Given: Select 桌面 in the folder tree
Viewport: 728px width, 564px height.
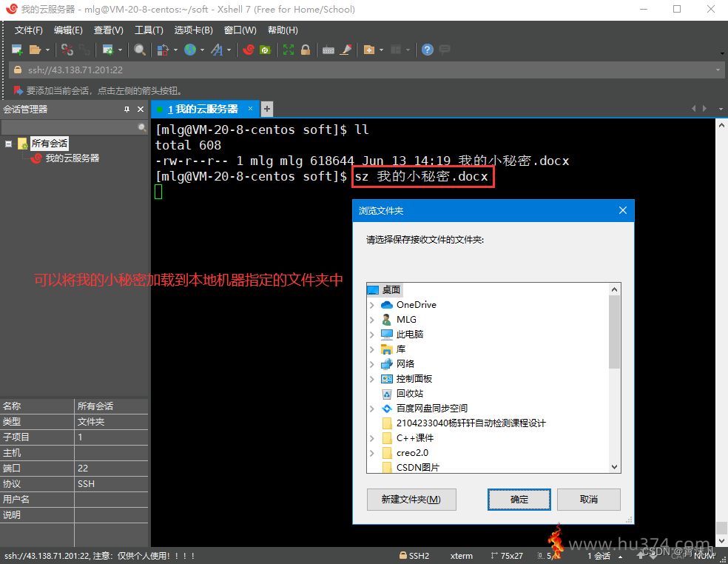Looking at the screenshot, I should tap(391, 290).
